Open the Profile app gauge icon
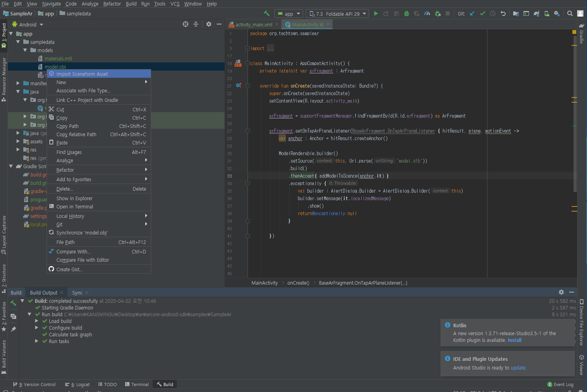Viewport: 587px width, 392px height. [427, 13]
